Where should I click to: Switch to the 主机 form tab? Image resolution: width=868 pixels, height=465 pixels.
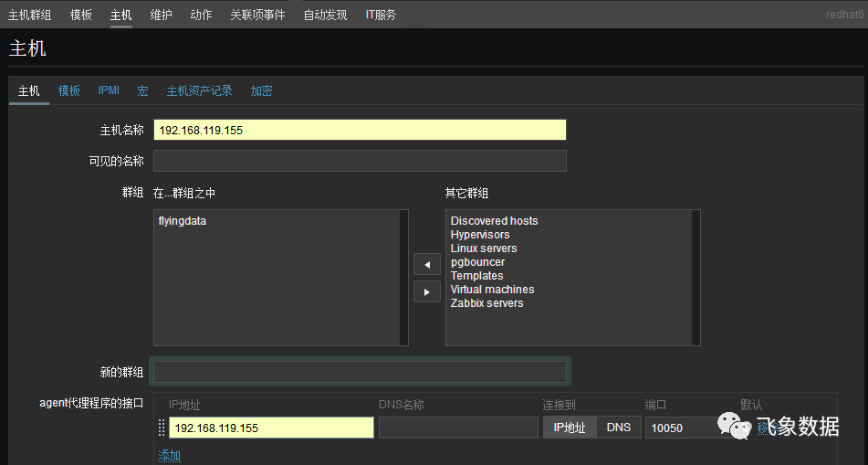[29, 90]
